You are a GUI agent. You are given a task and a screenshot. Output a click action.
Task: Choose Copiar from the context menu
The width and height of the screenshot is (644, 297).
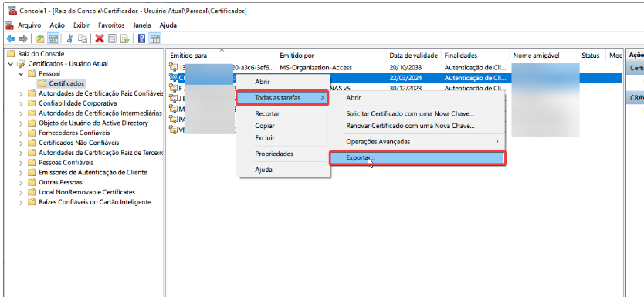pyautogui.click(x=283, y=126)
